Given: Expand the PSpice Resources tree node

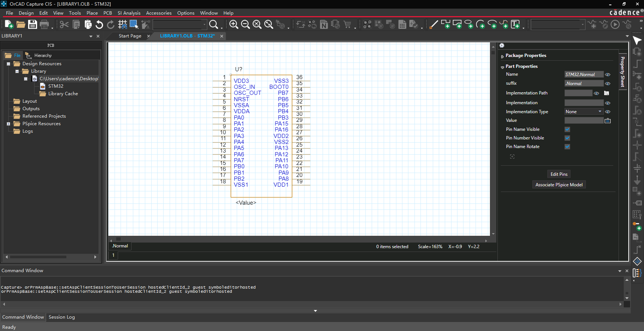Looking at the screenshot, I should (8, 124).
